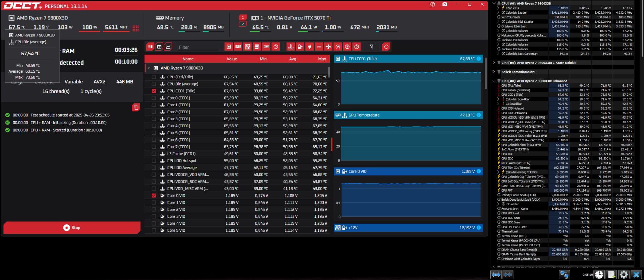Start HWiNFO logging with the sheet icon
Image resolution: width=644 pixels, height=280 pixels.
(611, 275)
